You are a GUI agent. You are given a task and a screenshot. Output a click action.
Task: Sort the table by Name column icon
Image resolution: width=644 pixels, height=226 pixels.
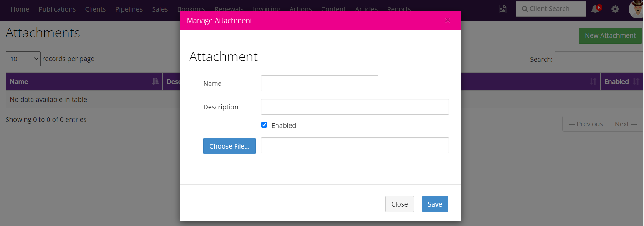click(155, 81)
